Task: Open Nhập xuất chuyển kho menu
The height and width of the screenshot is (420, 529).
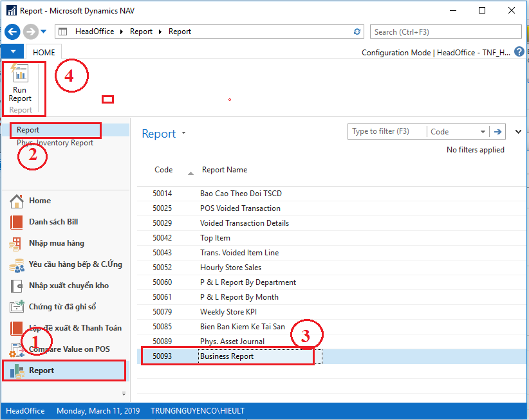Action: [69, 286]
